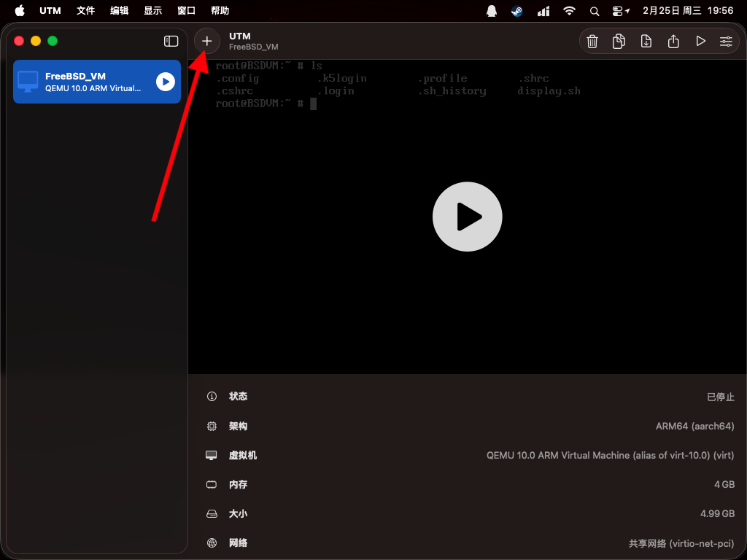Open Control Center in the menu bar

point(621,11)
